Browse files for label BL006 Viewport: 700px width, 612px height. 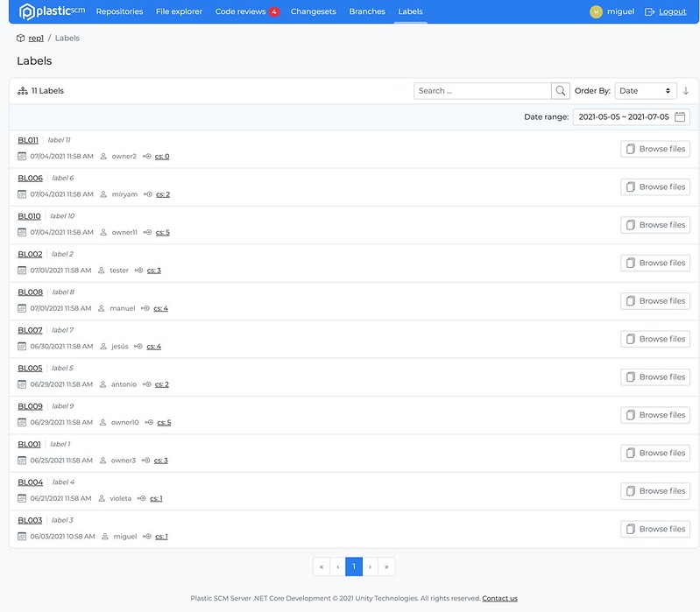coord(655,186)
